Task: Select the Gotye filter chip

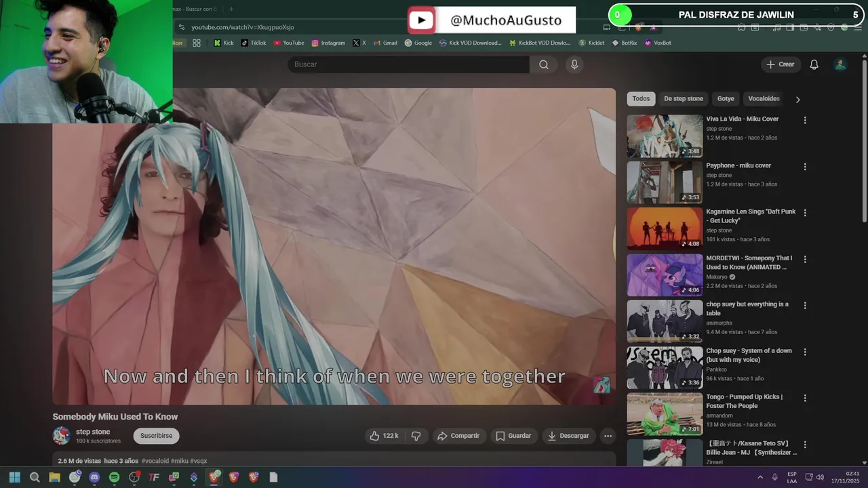Action: (726, 99)
